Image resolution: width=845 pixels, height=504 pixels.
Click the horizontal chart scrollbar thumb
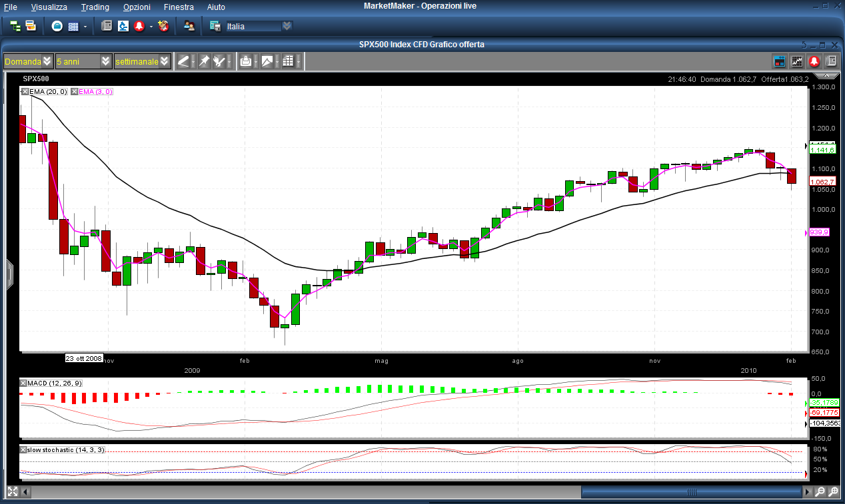click(x=692, y=492)
